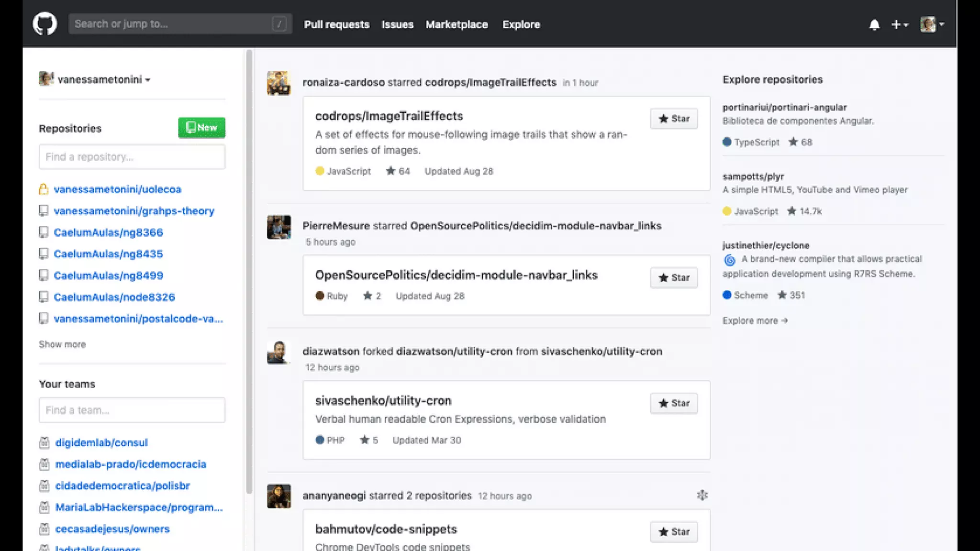
Task: Star the sivaschenko/utility-cron repository
Action: pyautogui.click(x=674, y=403)
